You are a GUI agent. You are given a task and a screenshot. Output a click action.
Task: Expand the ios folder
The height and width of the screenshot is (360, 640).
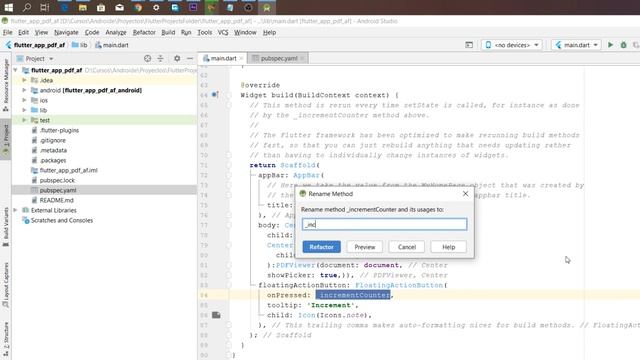pyautogui.click(x=24, y=100)
